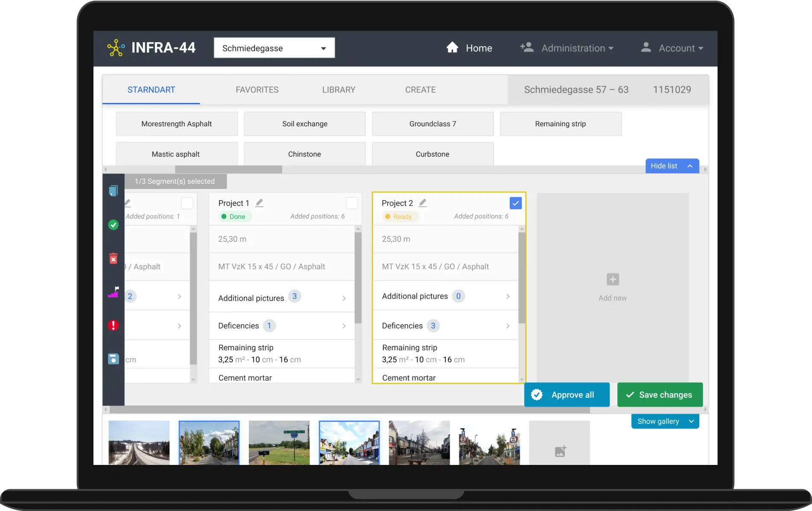
Task: Uncheck the Project 2 selection checkbox
Action: pyautogui.click(x=515, y=203)
